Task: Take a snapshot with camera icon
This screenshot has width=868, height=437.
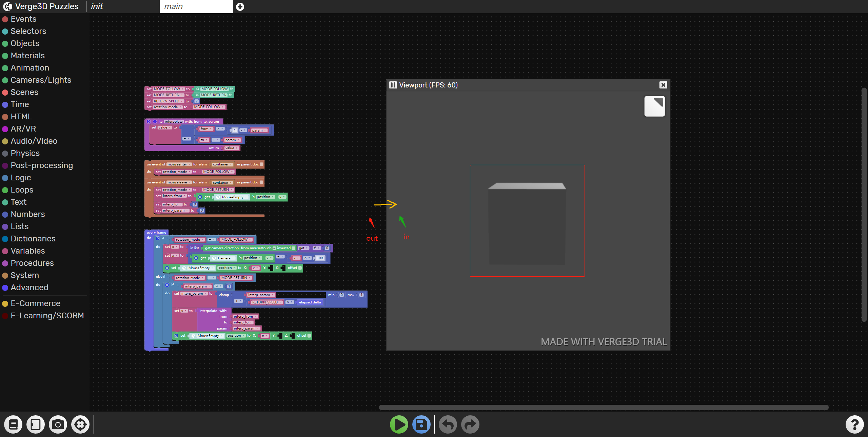Action: 58,424
